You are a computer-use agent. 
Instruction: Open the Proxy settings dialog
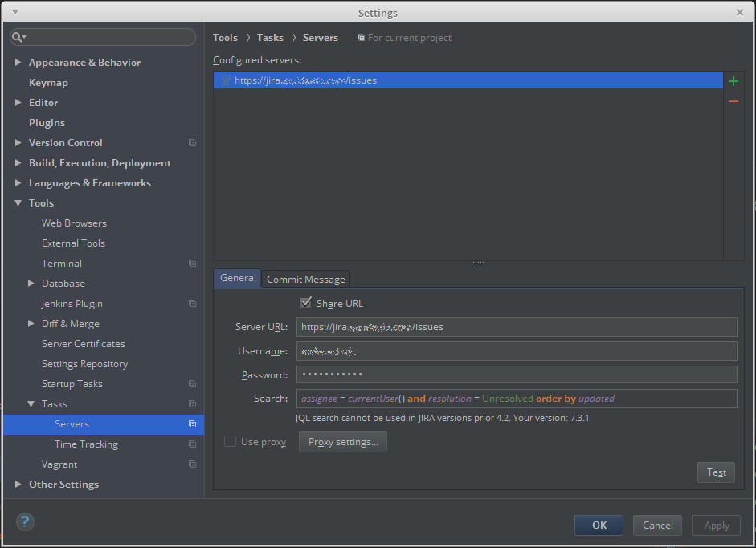tap(342, 441)
